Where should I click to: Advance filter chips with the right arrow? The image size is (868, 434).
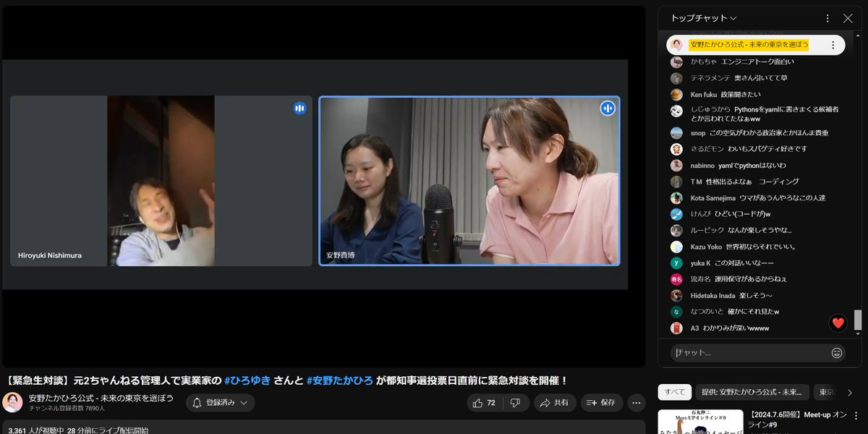click(850, 392)
